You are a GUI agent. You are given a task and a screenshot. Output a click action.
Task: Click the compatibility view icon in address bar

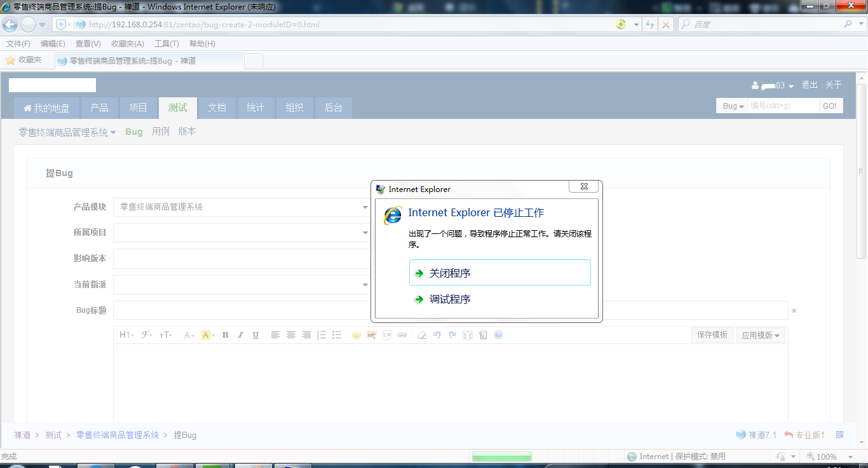pos(621,25)
